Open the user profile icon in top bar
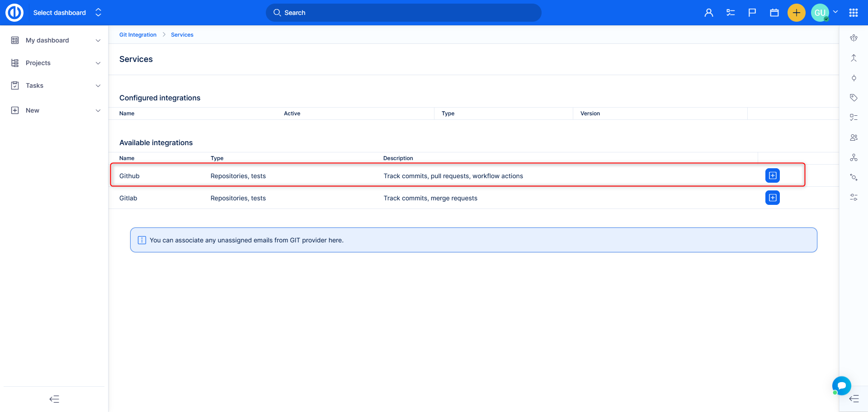This screenshot has height=412, width=868. [x=708, y=13]
